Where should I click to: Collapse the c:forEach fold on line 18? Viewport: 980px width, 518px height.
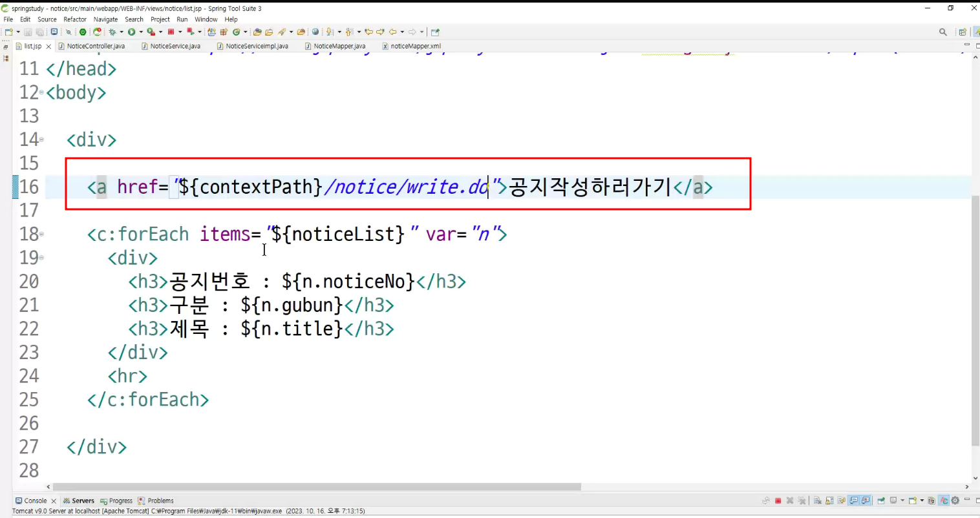point(42,234)
